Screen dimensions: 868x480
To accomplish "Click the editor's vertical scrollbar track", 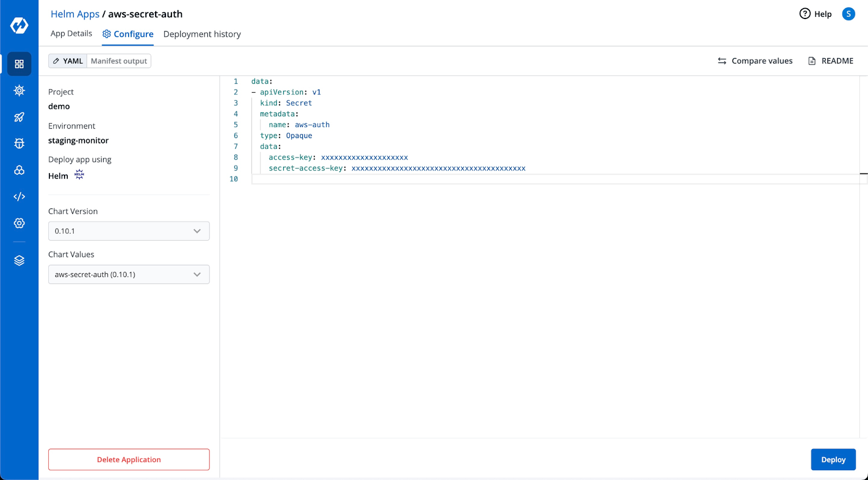I will click(864, 256).
